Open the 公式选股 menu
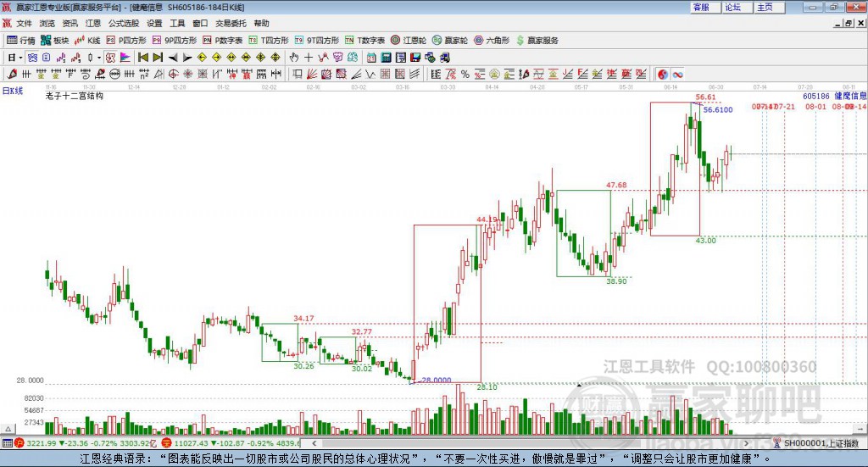 tap(124, 23)
